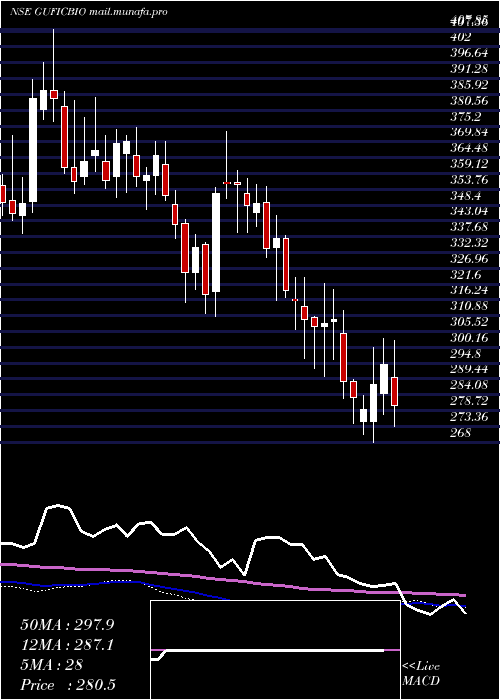Click the 348.4 price axis label
This screenshot has width=500, height=700.
468,195
